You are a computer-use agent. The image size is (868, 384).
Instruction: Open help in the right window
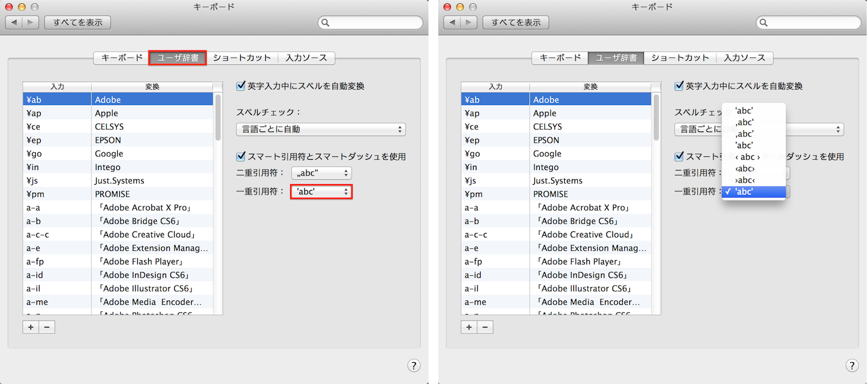point(852,366)
